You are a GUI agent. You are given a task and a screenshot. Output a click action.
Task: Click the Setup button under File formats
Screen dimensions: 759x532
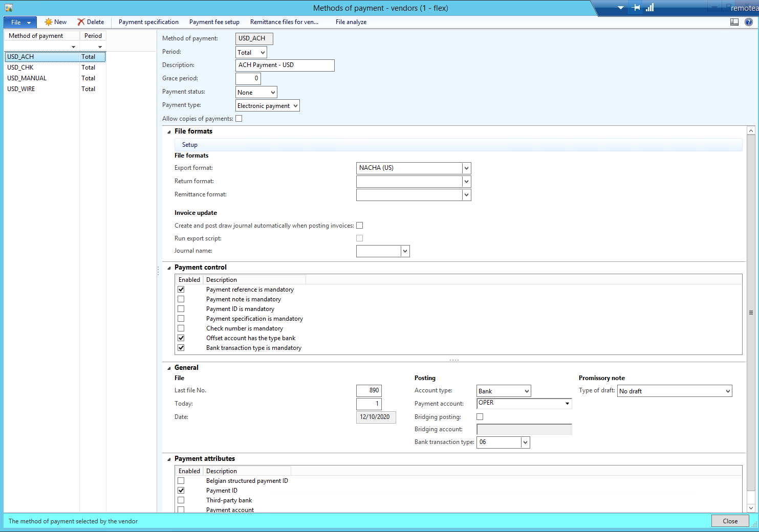(x=189, y=145)
